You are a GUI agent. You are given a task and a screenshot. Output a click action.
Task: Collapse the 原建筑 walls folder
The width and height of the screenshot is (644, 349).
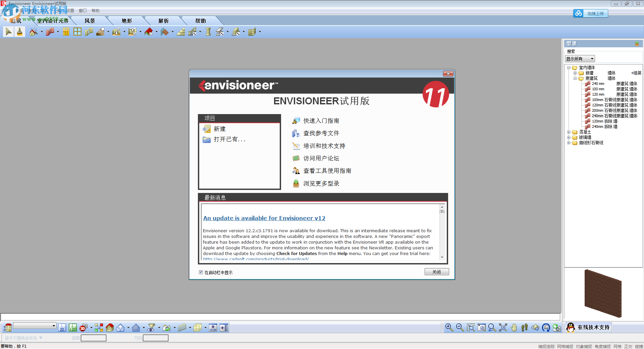[575, 78]
